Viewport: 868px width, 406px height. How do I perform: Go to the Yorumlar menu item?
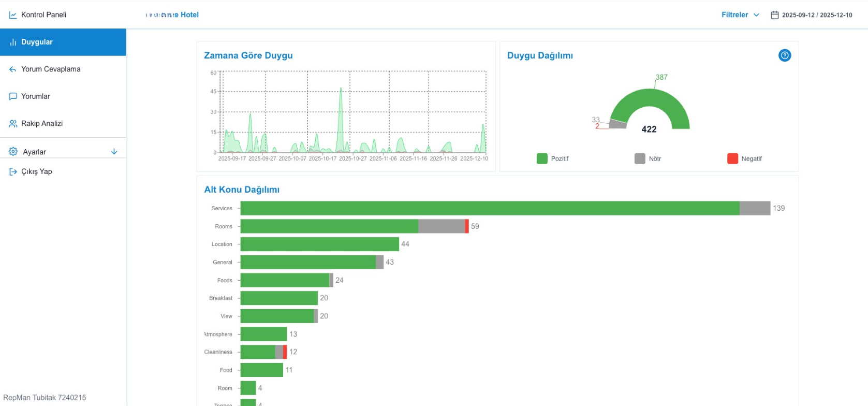point(36,96)
